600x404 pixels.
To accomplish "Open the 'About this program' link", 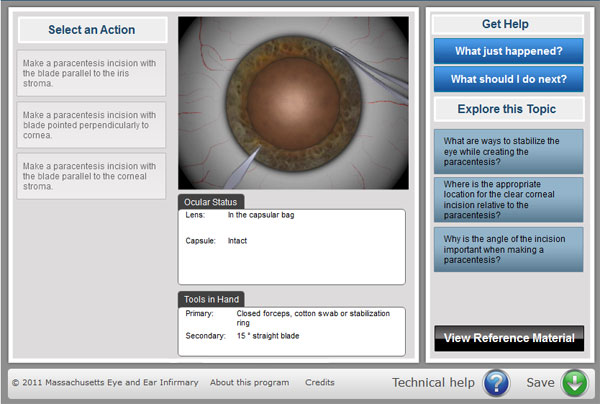I will click(249, 383).
